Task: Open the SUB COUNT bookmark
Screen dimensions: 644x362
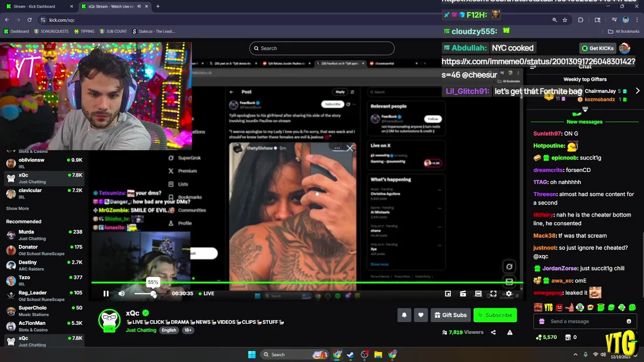Action: click(113, 31)
